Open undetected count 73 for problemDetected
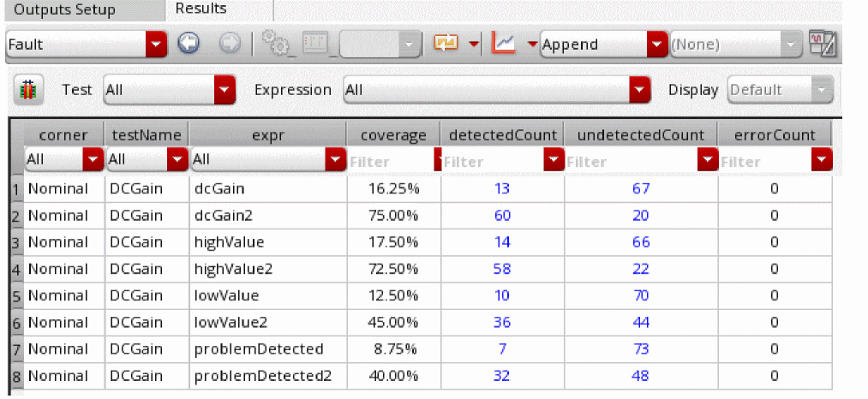 click(x=640, y=348)
